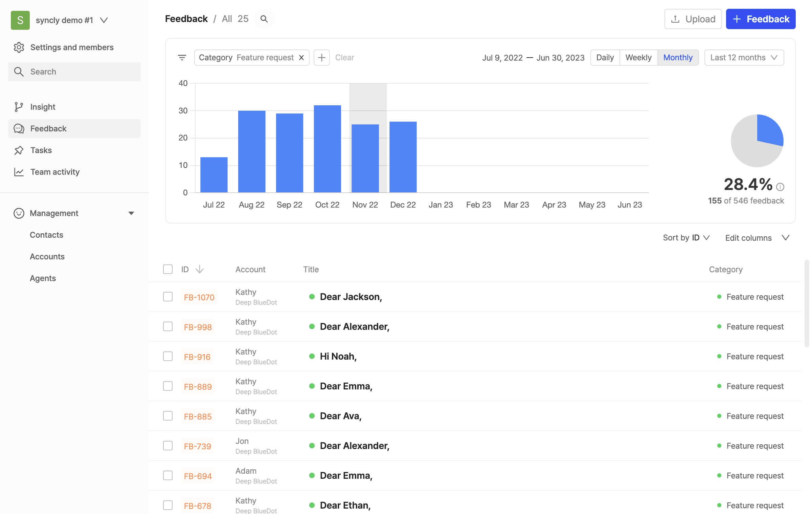Toggle checkbox for feedback item FB-1070
This screenshot has width=812, height=514.
[x=167, y=297]
